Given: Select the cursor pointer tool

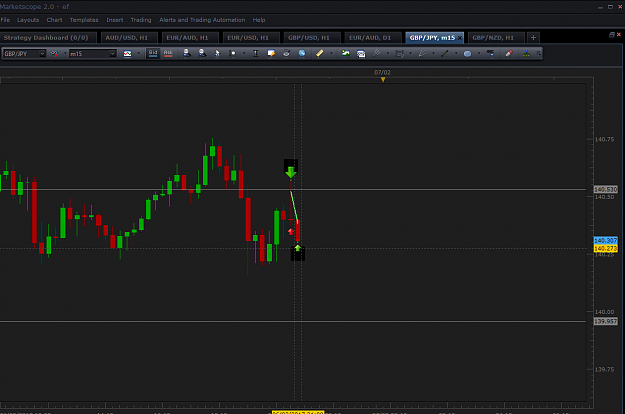Looking at the screenshot, I should (217, 53).
